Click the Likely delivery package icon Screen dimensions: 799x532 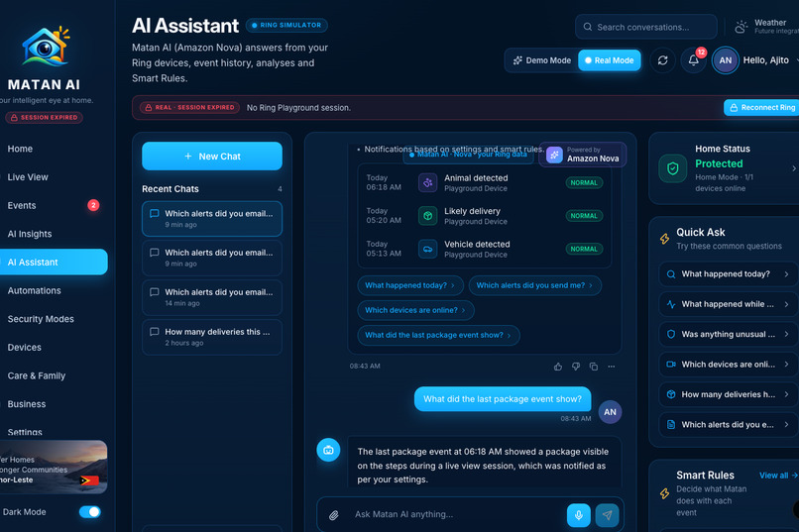pos(427,216)
